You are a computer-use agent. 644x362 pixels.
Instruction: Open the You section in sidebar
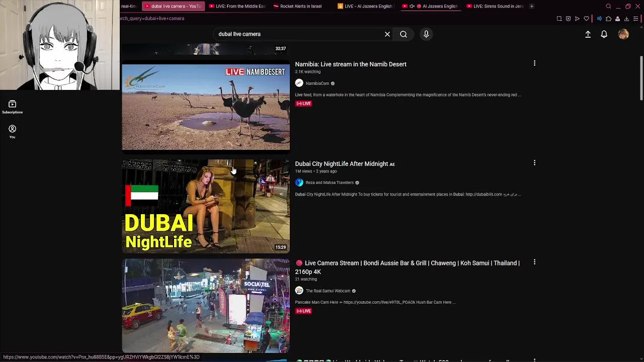[12, 132]
